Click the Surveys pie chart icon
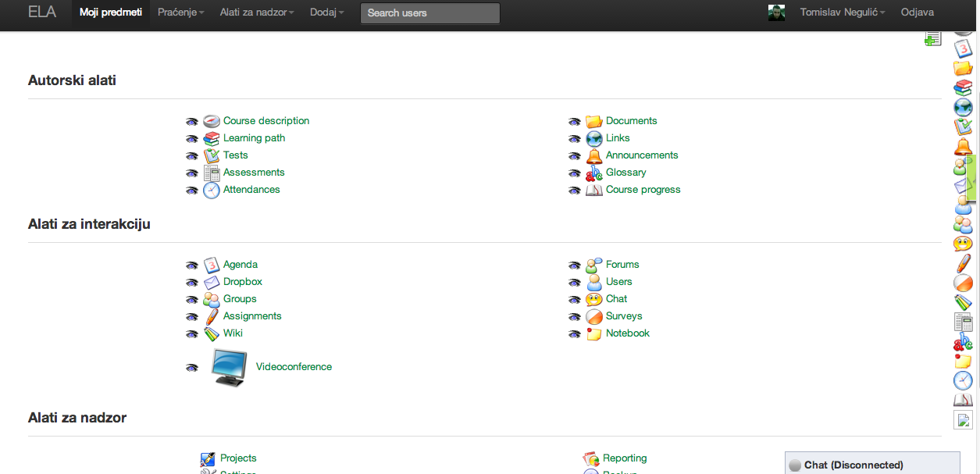 tap(594, 316)
